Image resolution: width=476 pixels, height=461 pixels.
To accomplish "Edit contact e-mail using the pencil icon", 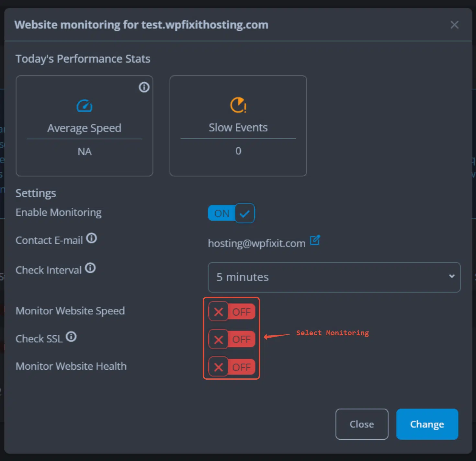I will (x=315, y=240).
